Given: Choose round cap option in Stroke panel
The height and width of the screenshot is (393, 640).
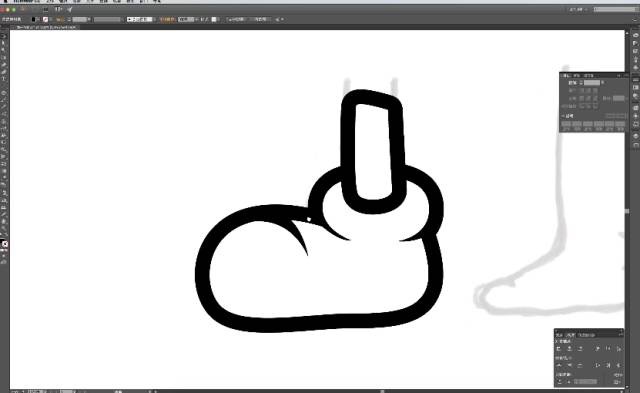Looking at the screenshot, I should (x=588, y=90).
